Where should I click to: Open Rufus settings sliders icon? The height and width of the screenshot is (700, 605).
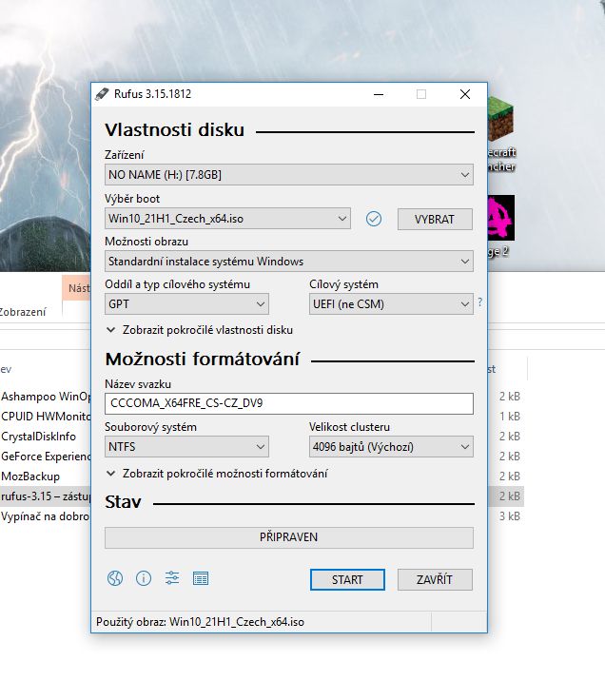point(172,578)
